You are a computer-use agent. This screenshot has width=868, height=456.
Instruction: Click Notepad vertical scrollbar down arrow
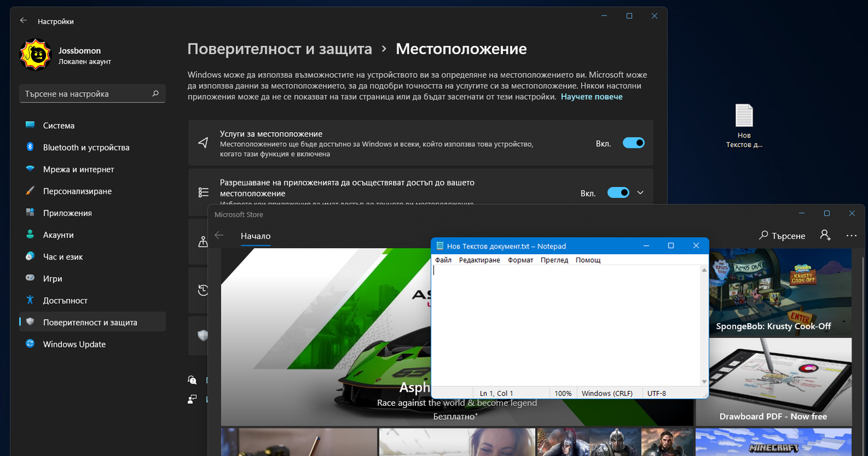click(x=705, y=381)
